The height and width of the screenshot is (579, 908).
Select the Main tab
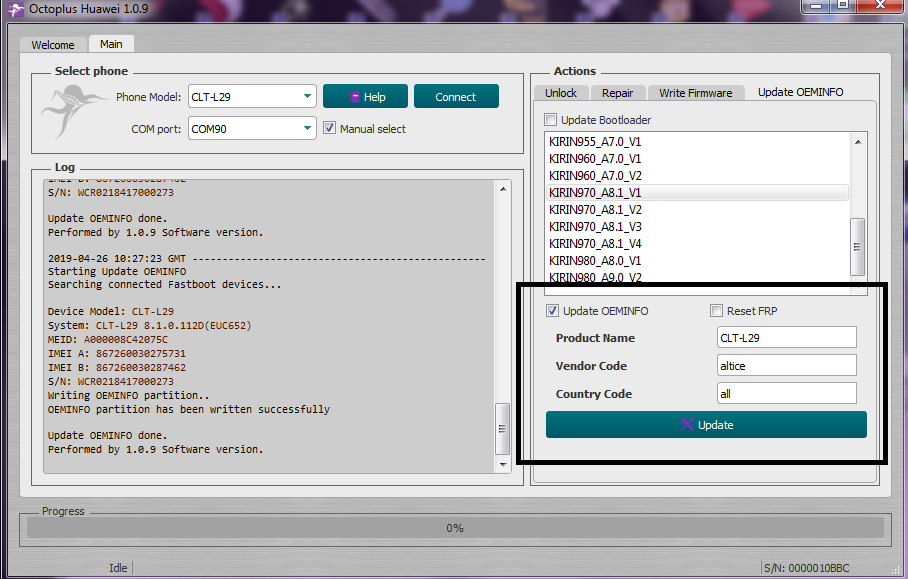pos(111,44)
